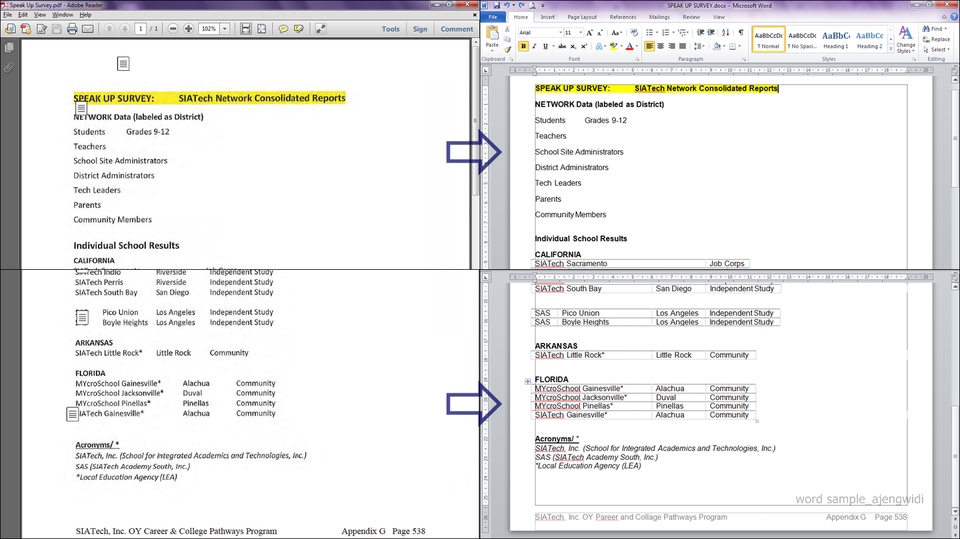Open the Comment pane in Adobe Reader
960x539 pixels.
coord(457,29)
